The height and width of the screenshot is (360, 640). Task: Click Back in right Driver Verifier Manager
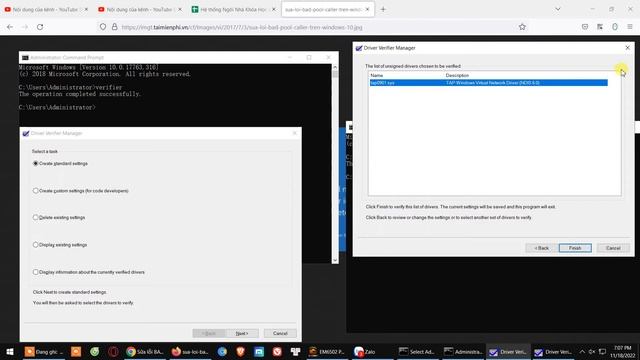pos(542,248)
